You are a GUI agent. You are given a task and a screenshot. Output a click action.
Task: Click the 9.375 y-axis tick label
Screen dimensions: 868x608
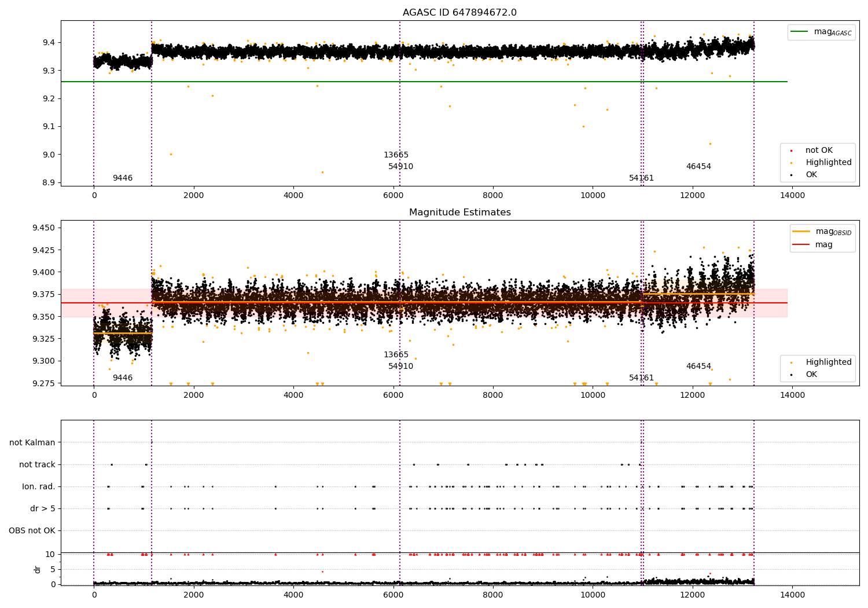click(44, 295)
